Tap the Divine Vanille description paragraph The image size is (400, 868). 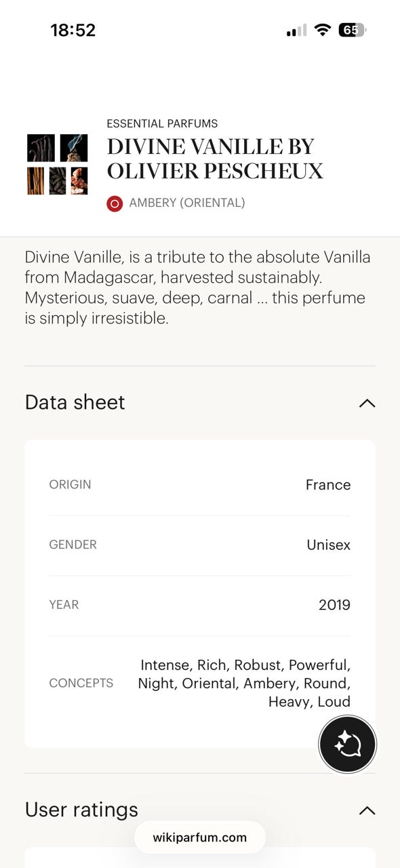pyautogui.click(x=198, y=288)
